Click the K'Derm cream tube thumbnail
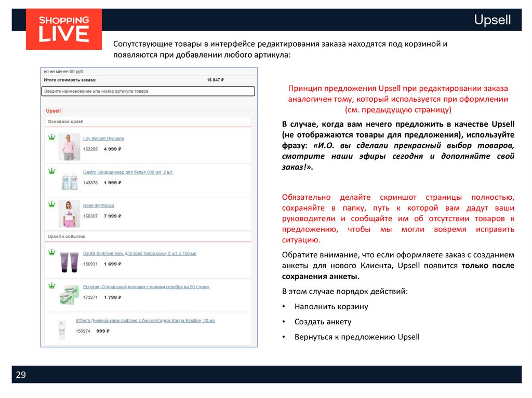 pyautogui.click(x=62, y=330)
